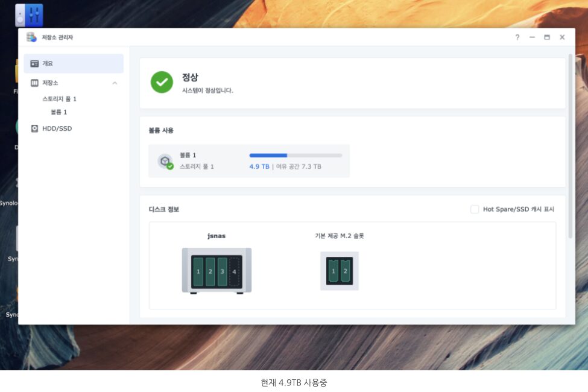Viewport: 588px width, 392px height.
Task: Click the Storage Manager title bar icon
Action: [x=31, y=37]
